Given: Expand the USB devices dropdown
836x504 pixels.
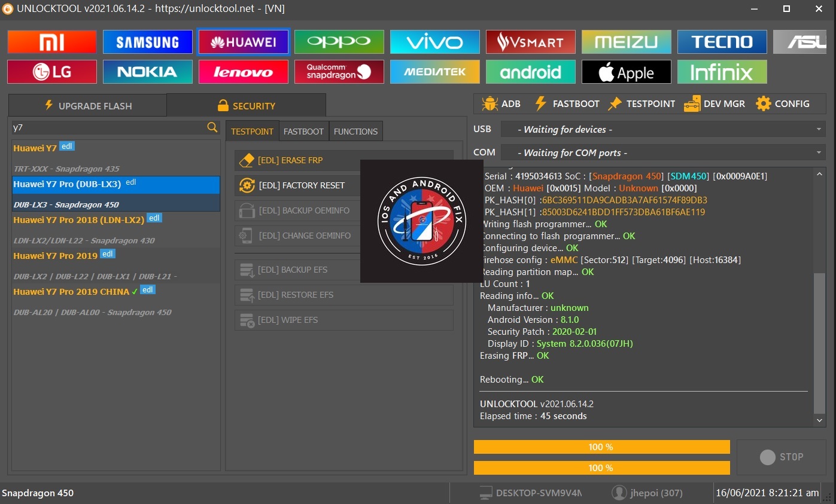Looking at the screenshot, I should pos(663,129).
